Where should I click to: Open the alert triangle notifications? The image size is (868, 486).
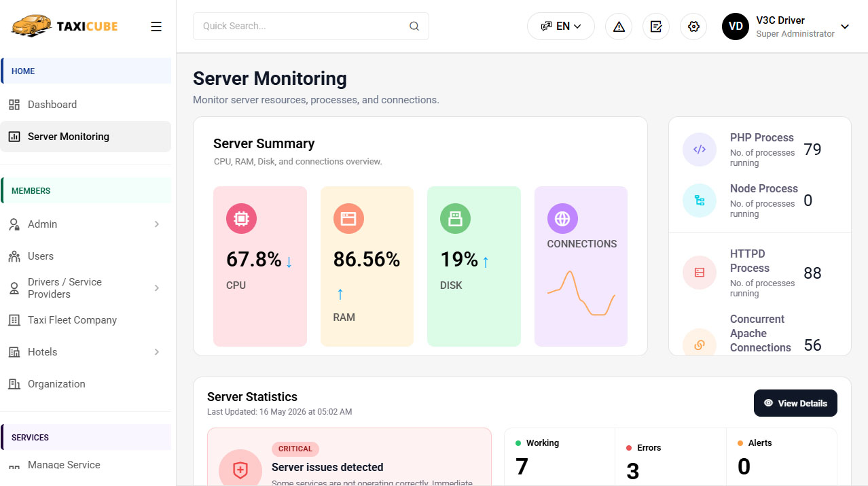click(619, 27)
